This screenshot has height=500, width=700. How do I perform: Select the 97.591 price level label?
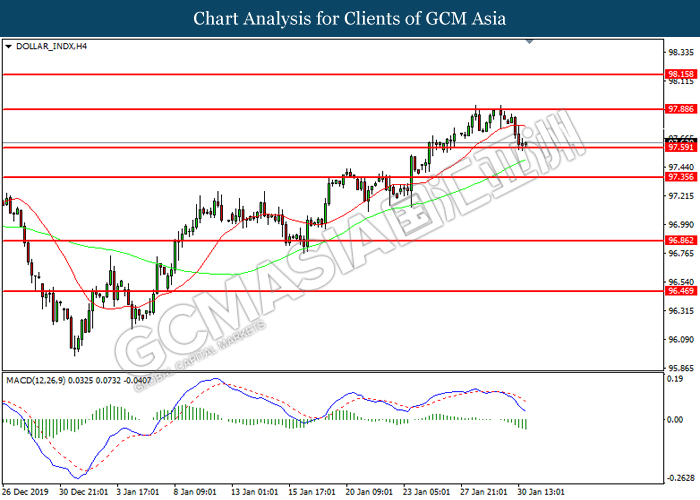pos(680,147)
